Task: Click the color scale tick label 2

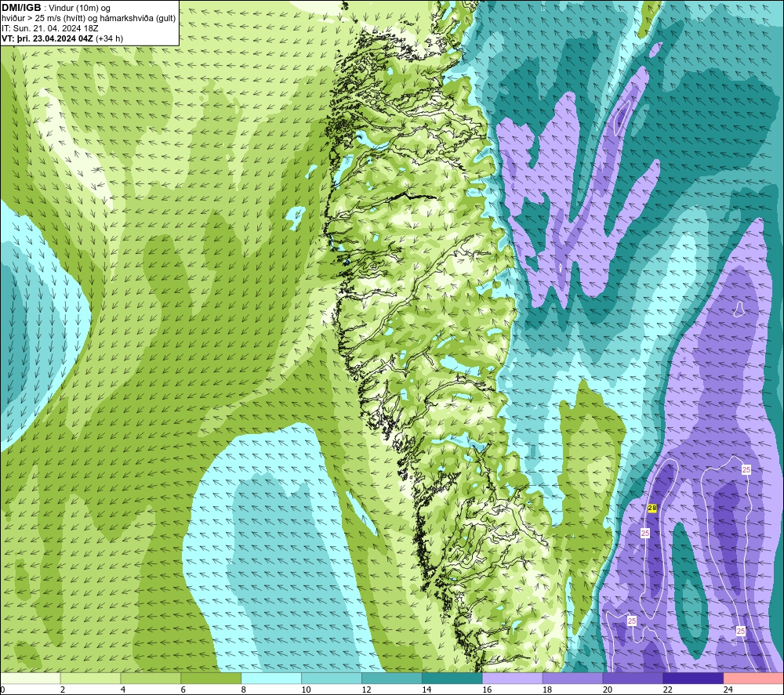Action: [63, 690]
